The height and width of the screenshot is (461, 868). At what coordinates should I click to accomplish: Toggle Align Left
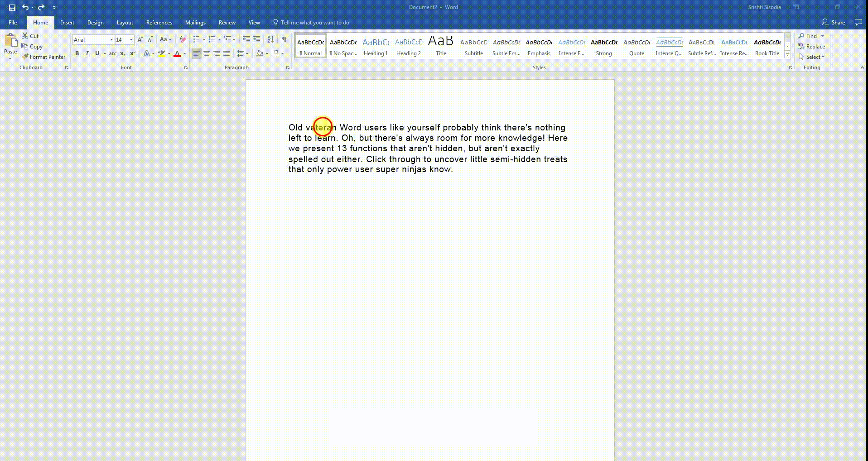click(x=196, y=53)
